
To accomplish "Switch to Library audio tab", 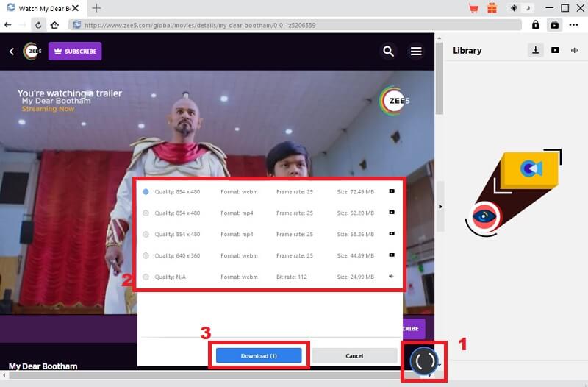I will coord(574,50).
